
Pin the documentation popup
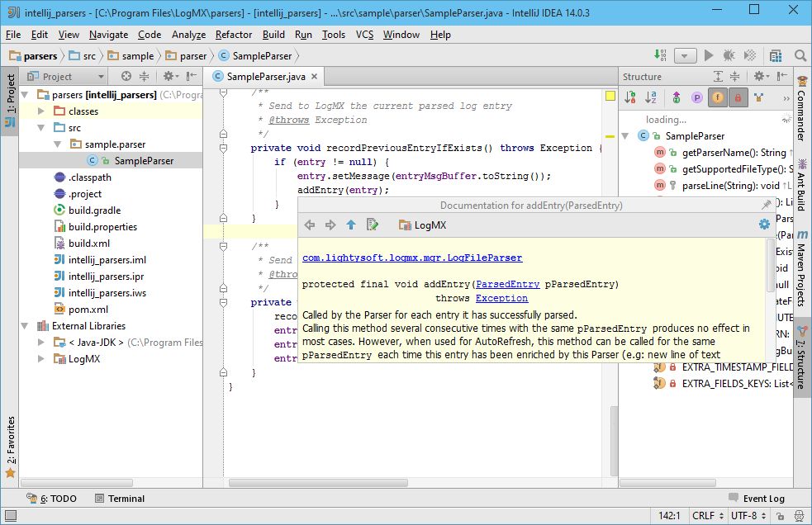point(767,205)
